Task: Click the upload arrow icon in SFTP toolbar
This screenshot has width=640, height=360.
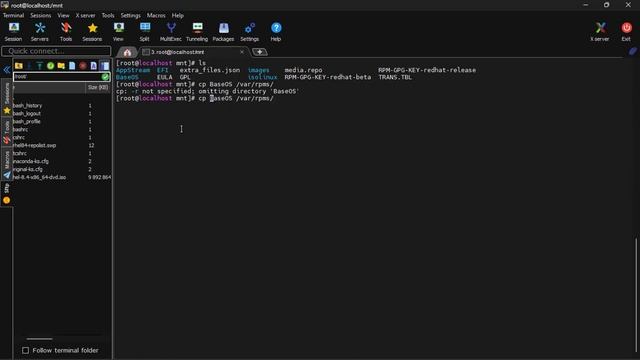Action: tap(40, 66)
